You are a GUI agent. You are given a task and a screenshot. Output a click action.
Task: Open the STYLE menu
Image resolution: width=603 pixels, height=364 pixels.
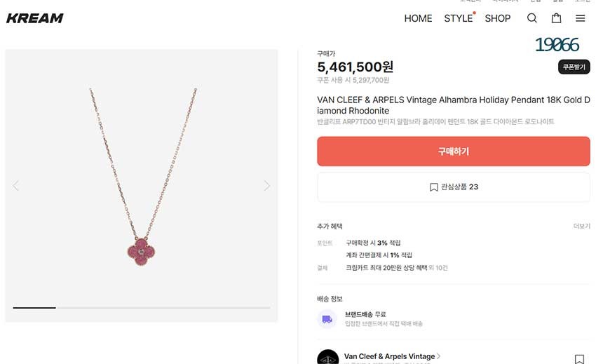(459, 18)
